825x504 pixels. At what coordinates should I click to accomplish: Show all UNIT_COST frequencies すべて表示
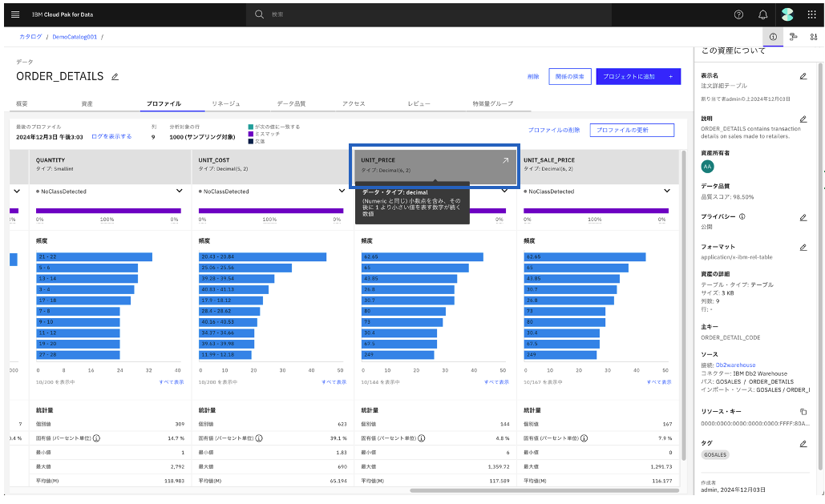click(x=334, y=382)
